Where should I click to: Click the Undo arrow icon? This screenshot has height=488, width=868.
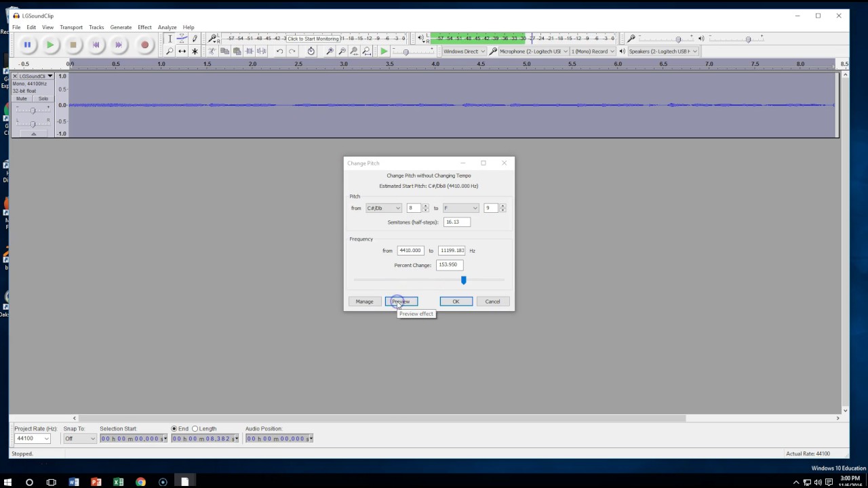[x=279, y=51]
